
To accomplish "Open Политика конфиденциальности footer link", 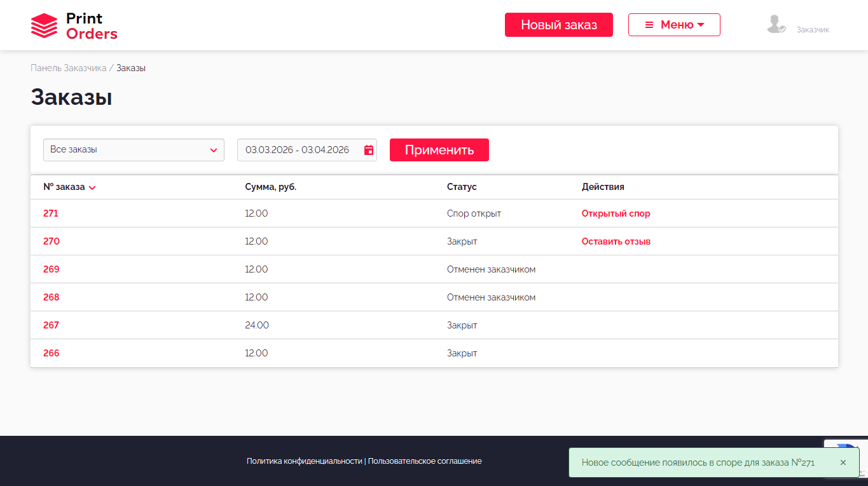I will pos(304,461).
